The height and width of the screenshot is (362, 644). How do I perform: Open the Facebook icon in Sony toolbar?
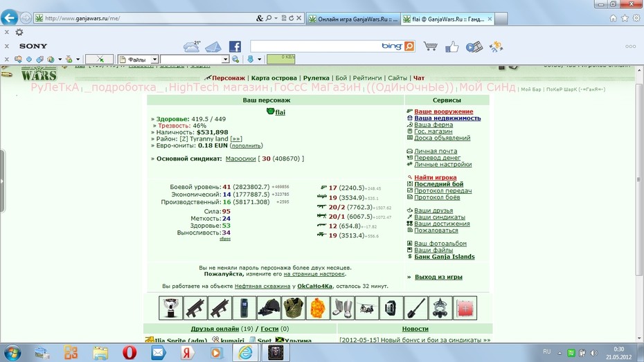point(235,46)
